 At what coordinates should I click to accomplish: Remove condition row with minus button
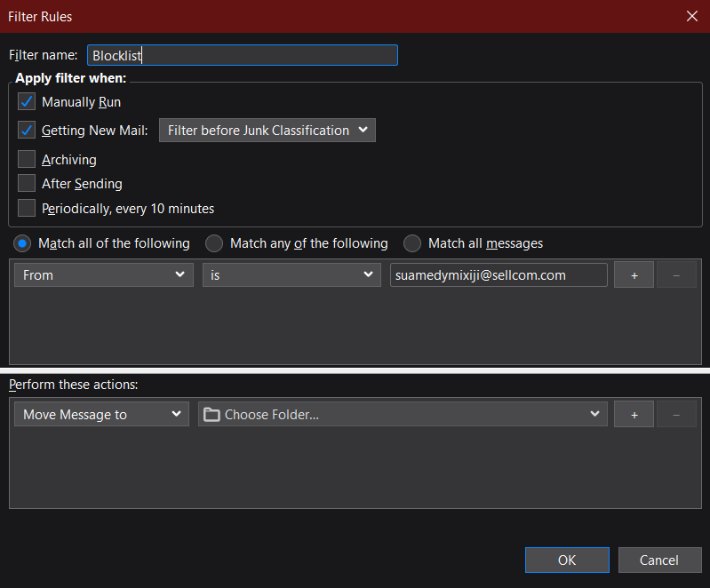[676, 275]
